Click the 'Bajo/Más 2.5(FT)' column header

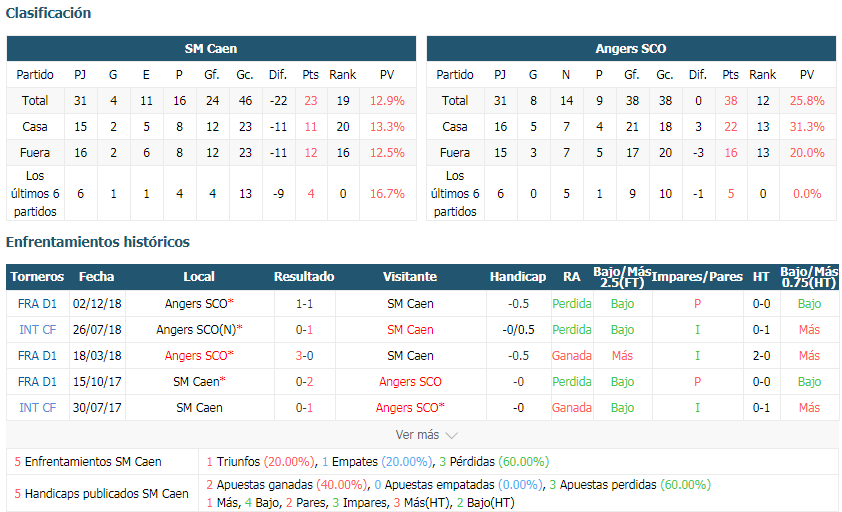click(x=622, y=277)
